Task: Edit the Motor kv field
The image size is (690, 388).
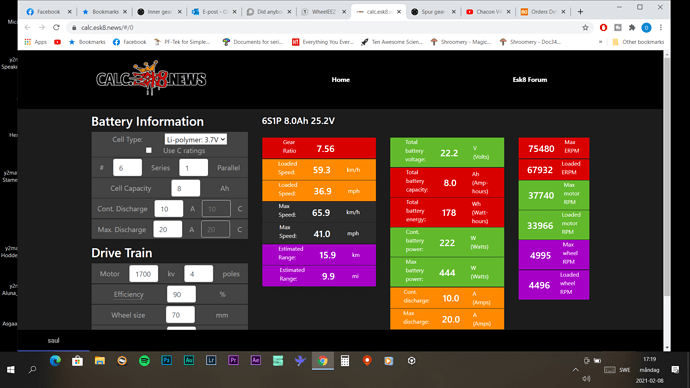Action: coord(143,274)
